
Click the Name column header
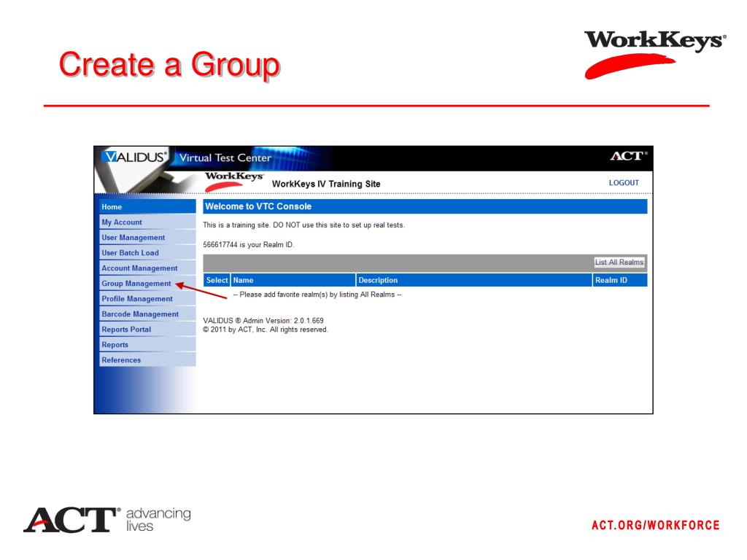293,280
